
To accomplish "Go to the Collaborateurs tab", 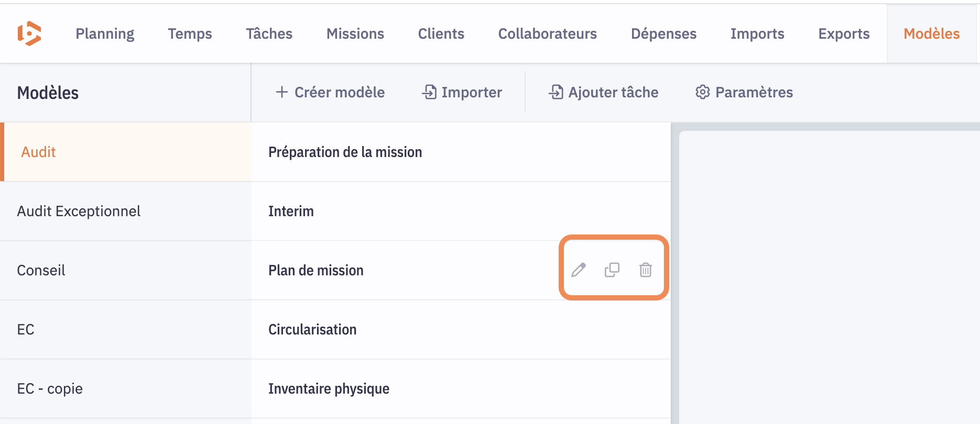I will [x=548, y=34].
